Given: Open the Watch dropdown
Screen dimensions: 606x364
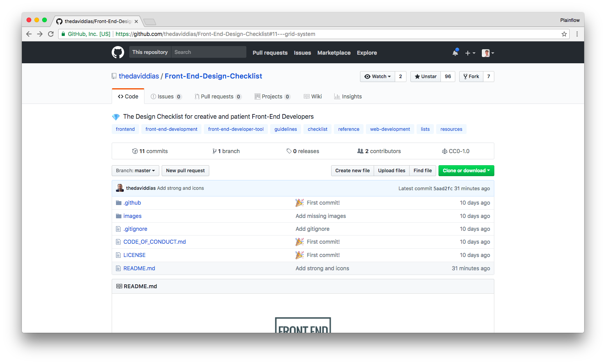Looking at the screenshot, I should click(378, 77).
